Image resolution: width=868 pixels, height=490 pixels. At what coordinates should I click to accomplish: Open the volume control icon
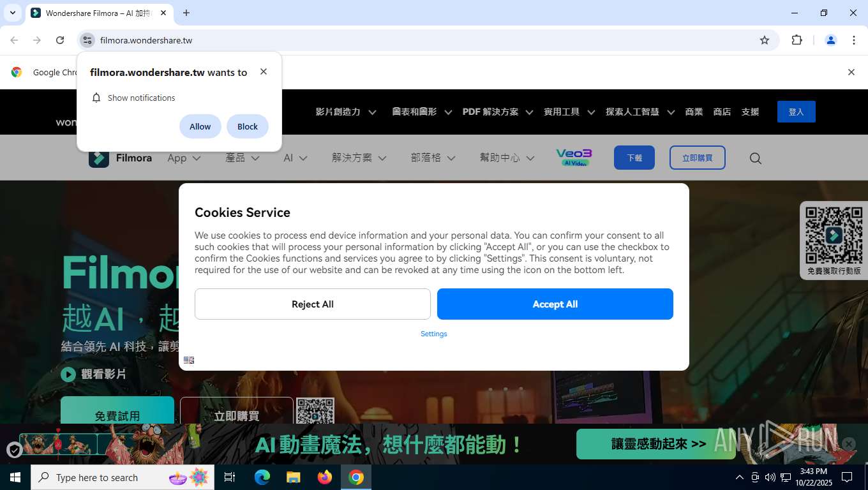(x=770, y=477)
